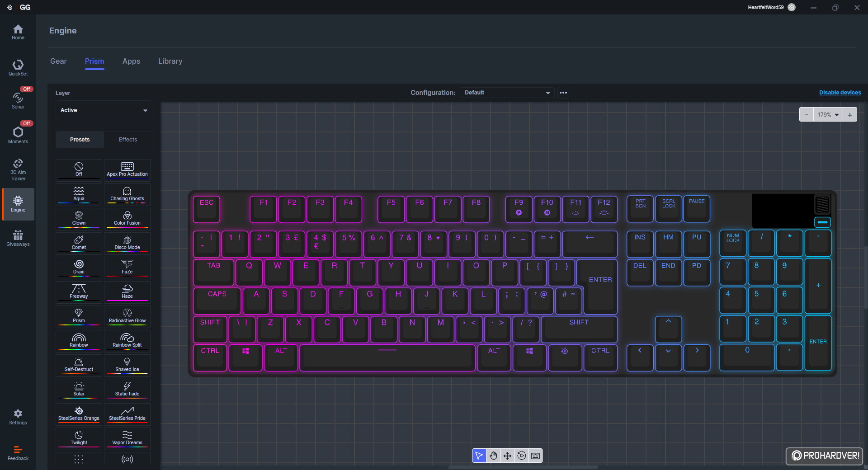Screen dimensions: 868x470
Task: Select the OLED display area on keyboard
Action: pyautogui.click(x=783, y=211)
